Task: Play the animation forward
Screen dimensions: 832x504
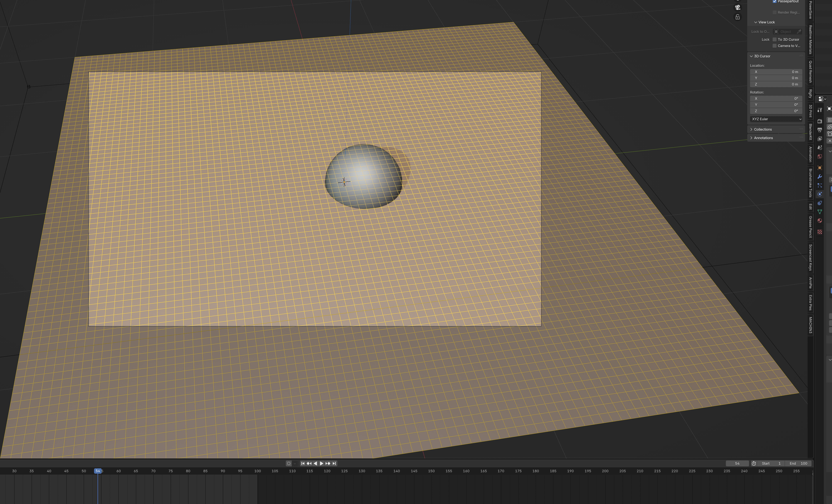Action: pyautogui.click(x=321, y=463)
